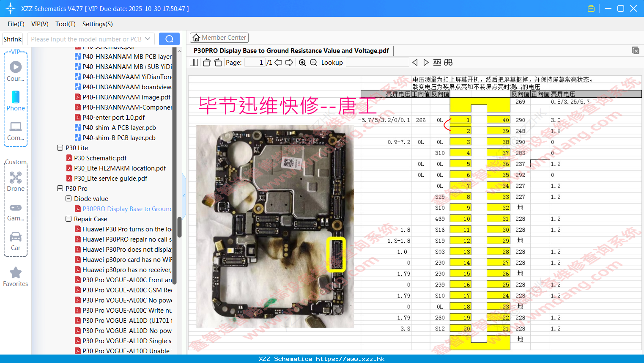644x363 pixels.
Task: Toggle two-page view icon in toolbar
Action: tap(194, 62)
